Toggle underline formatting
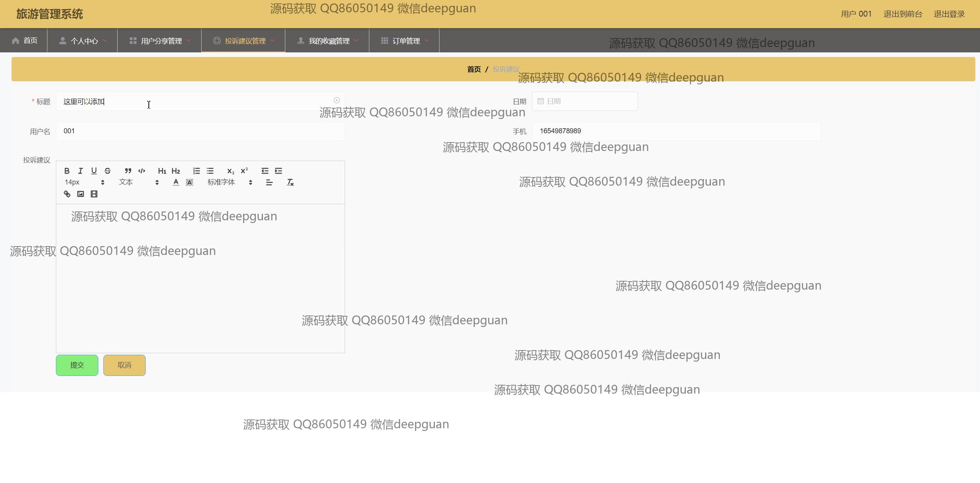 pyautogui.click(x=94, y=171)
